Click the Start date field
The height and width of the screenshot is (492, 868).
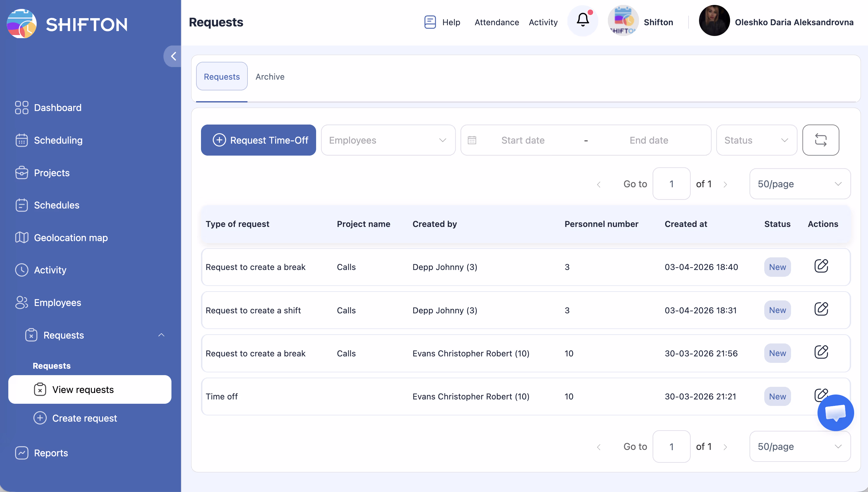coord(522,140)
